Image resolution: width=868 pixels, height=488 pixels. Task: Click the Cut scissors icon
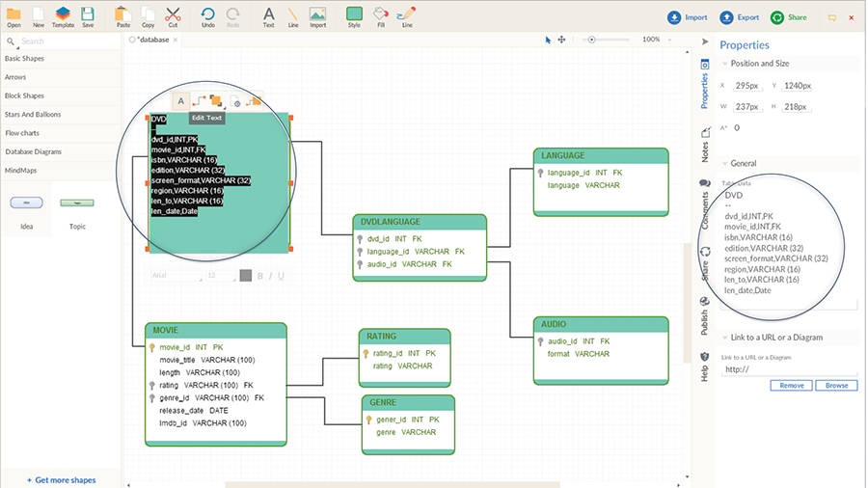[x=173, y=14]
